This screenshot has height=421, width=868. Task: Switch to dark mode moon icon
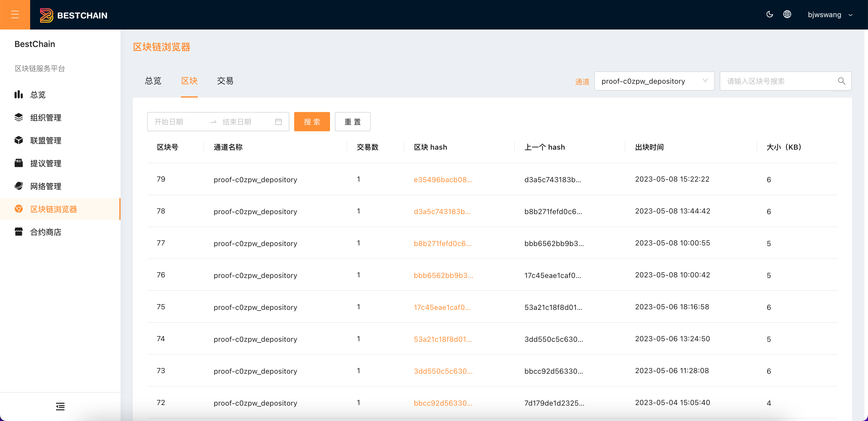point(770,14)
